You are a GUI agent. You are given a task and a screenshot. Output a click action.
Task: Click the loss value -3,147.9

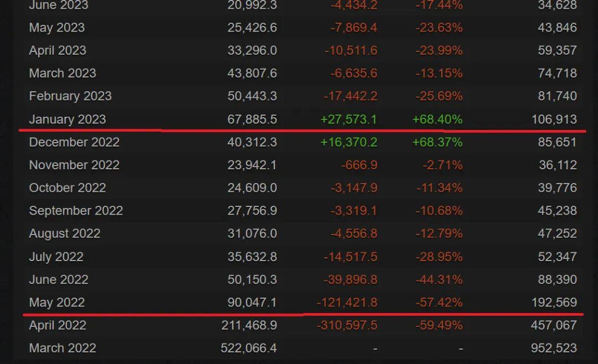coord(353,188)
